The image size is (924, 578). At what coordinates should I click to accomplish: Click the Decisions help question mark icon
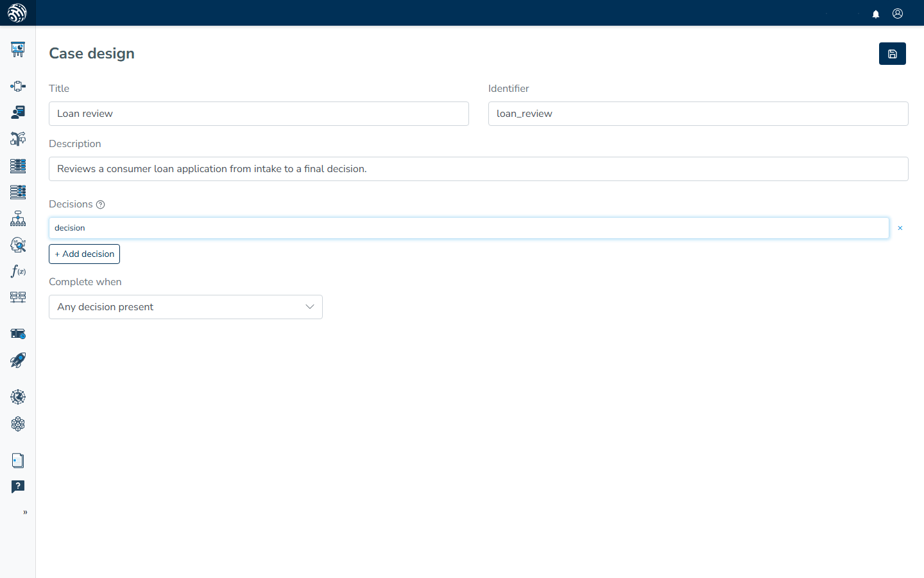[100, 204]
